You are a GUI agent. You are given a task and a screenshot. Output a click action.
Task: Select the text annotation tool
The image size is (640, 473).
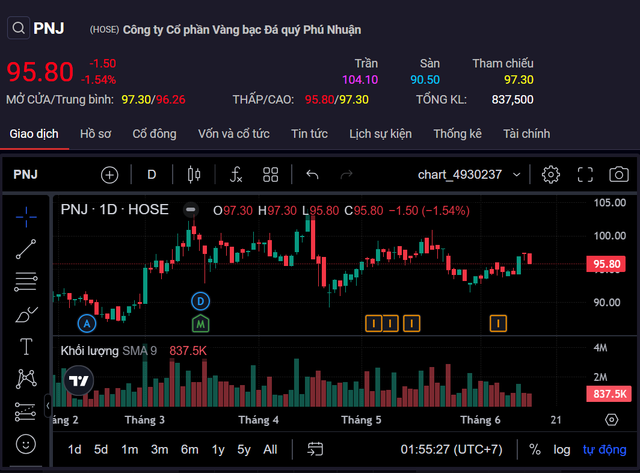[26, 346]
